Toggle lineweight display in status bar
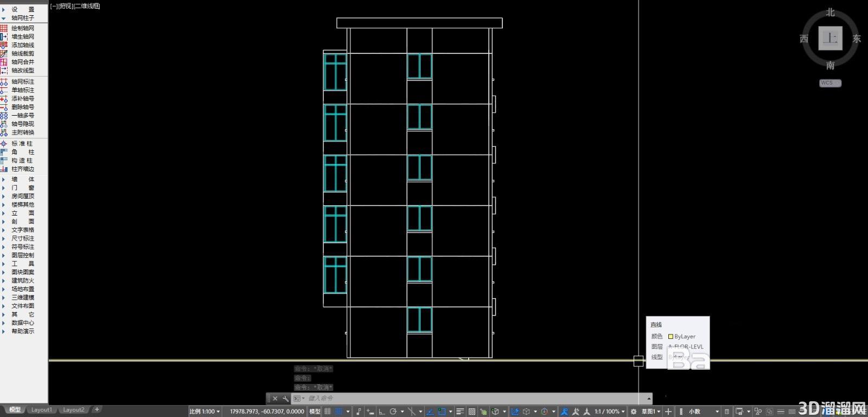This screenshot has height=417, width=868. tap(460, 412)
